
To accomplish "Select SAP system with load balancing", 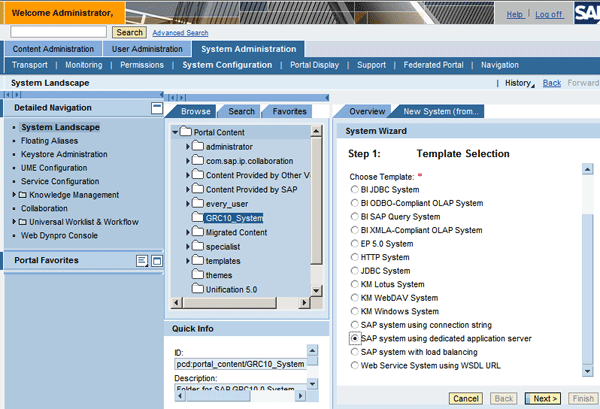I will [x=354, y=352].
